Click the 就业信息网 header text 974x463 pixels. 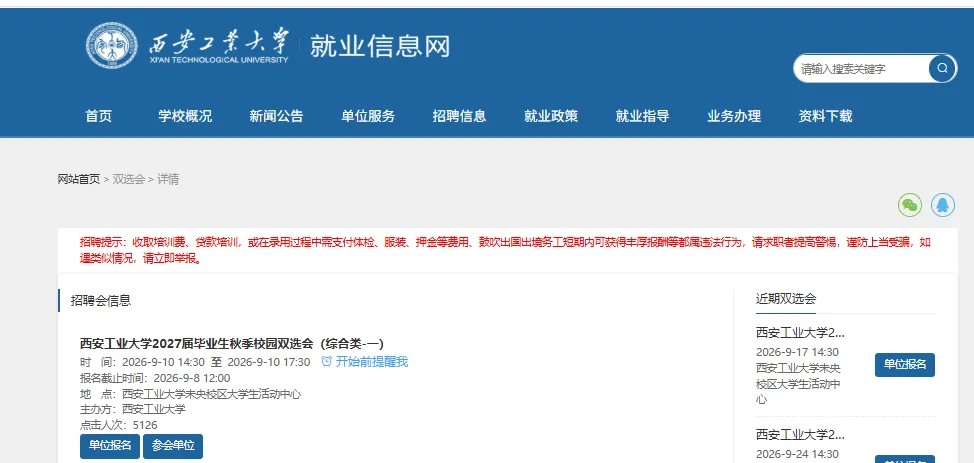click(x=380, y=47)
